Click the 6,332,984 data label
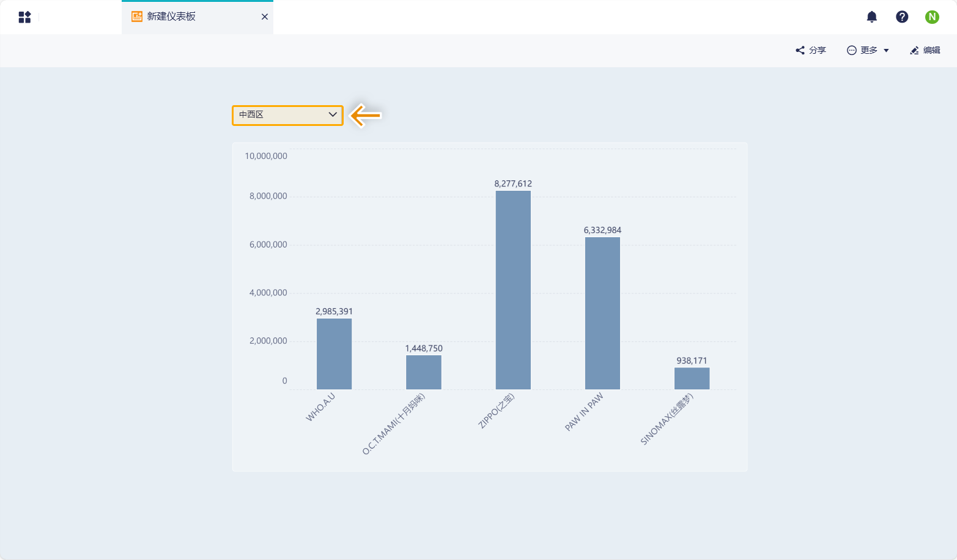 pos(602,230)
